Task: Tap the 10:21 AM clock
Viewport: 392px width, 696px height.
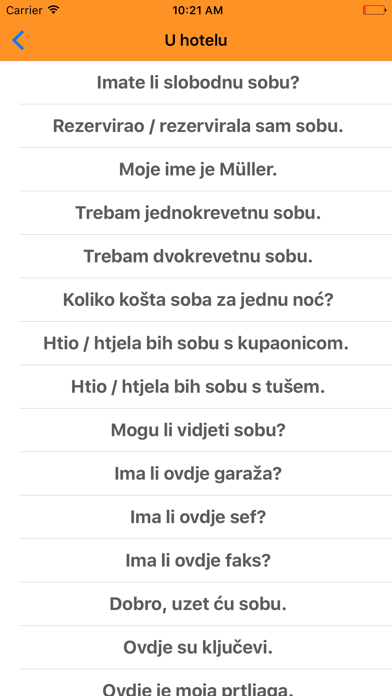Action: pos(196,10)
